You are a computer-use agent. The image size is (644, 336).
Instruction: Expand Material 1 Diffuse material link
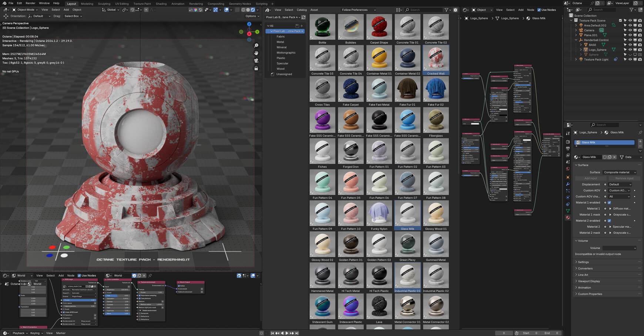(x=610, y=209)
